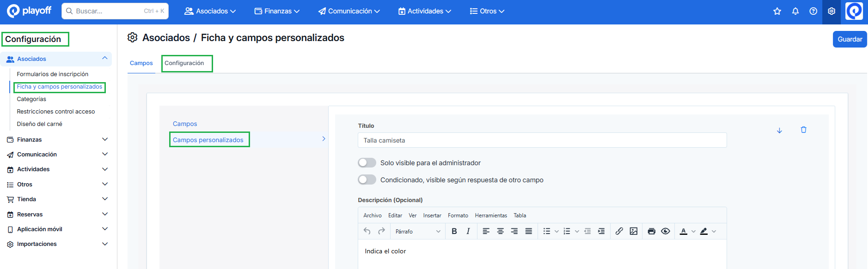Delete the Talla camiseta field
The width and height of the screenshot is (868, 269).
point(803,130)
